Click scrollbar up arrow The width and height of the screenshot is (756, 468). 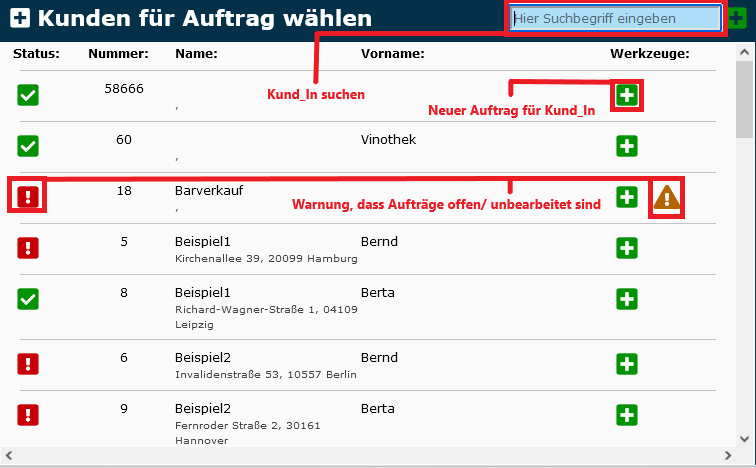click(745, 51)
